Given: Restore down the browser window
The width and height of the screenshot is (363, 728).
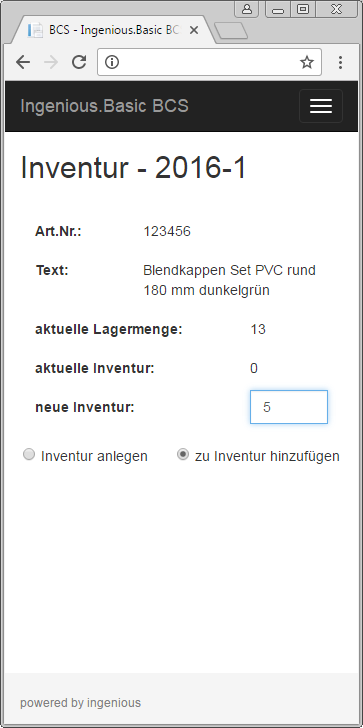Looking at the screenshot, I should click(303, 9).
